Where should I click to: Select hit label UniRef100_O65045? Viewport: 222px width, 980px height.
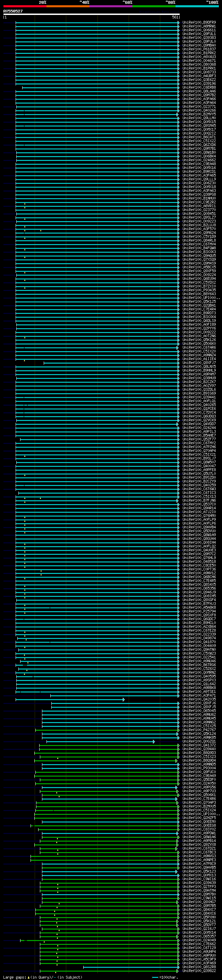[x=199, y=711]
